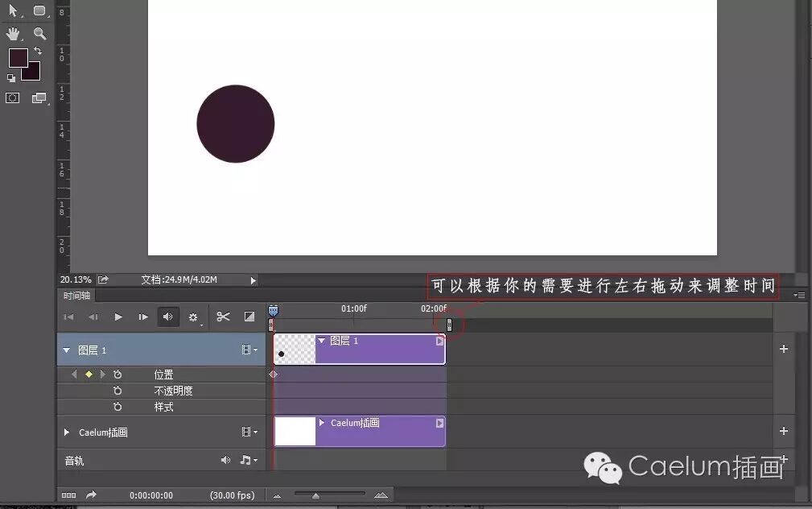The width and height of the screenshot is (812, 509).
Task: Click the scissors split-at-playhead icon
Action: coord(225,317)
